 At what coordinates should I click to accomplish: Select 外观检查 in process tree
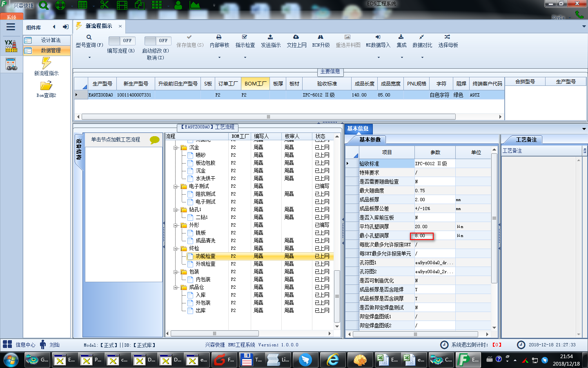click(x=205, y=264)
